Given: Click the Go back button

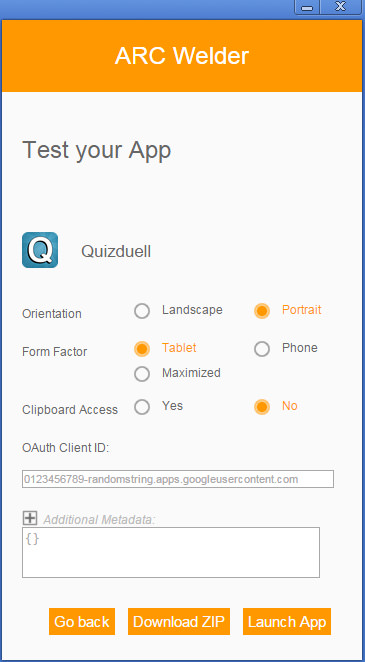Looking at the screenshot, I should (x=82, y=621).
